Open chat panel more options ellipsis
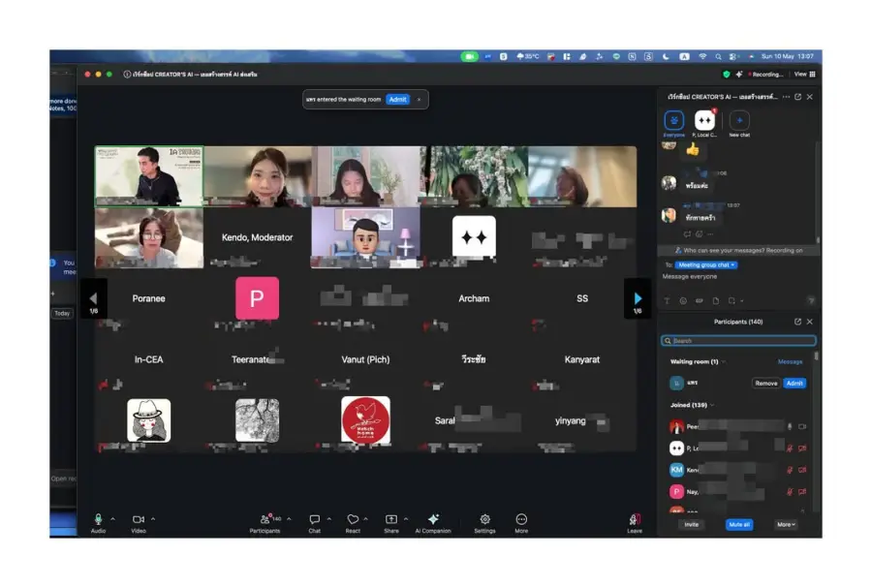 click(786, 97)
